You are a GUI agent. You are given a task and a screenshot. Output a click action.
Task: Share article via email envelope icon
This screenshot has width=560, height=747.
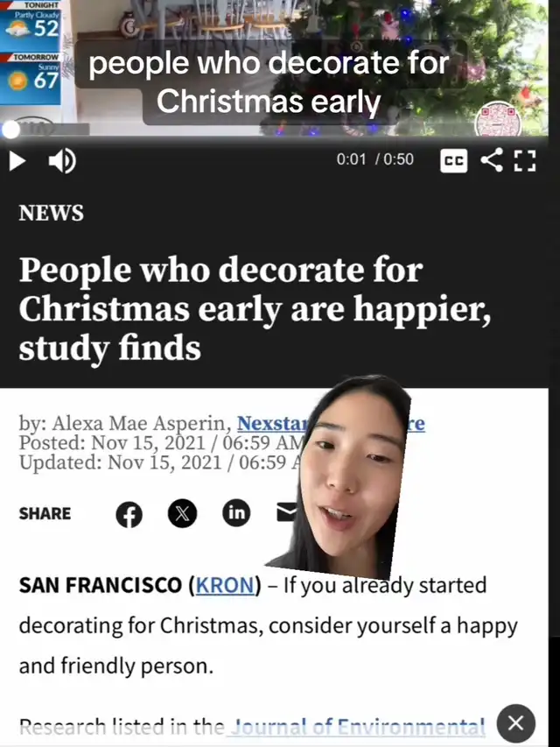287,512
